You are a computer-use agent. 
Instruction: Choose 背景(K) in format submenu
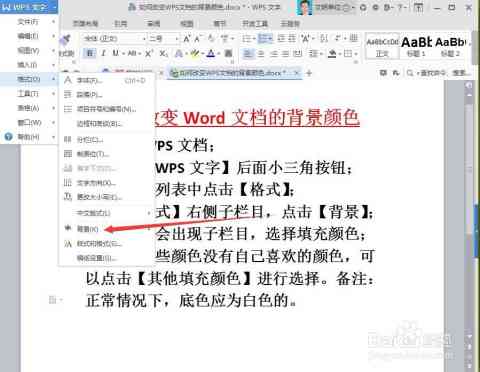107,229
